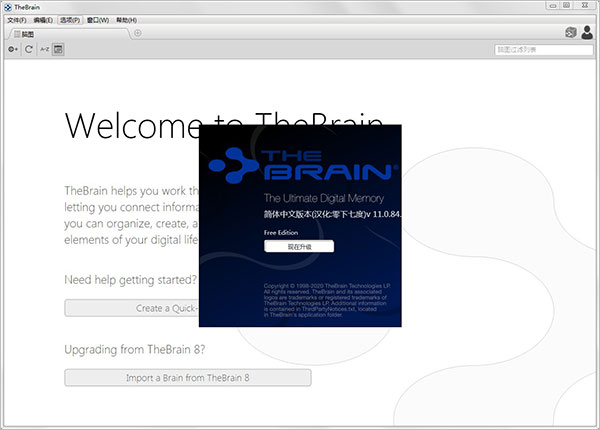The width and height of the screenshot is (600, 430).
Task: Open the user account icon
Action: [x=587, y=33]
